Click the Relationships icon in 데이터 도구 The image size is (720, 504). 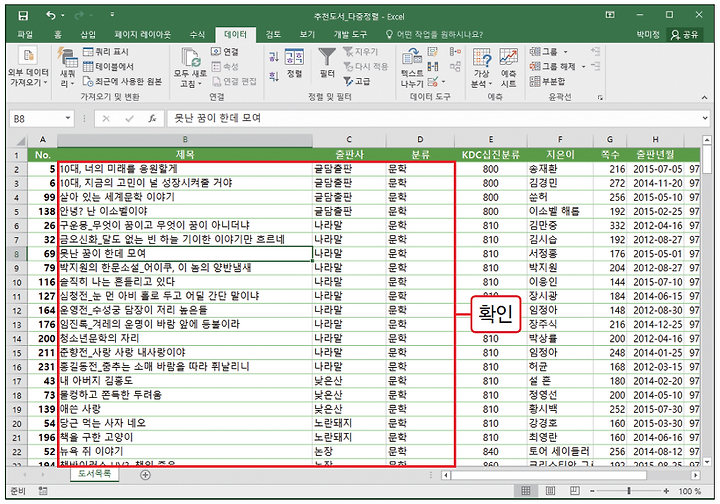[x=455, y=67]
